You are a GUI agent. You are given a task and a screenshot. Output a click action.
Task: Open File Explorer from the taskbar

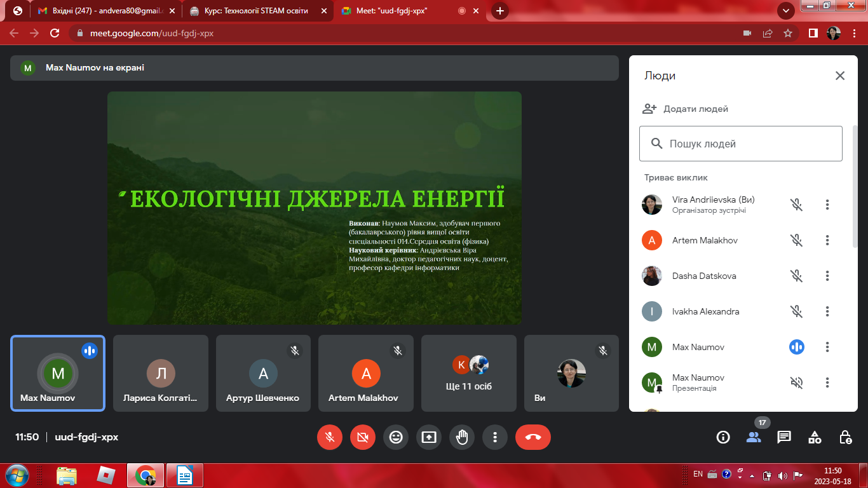click(x=67, y=475)
